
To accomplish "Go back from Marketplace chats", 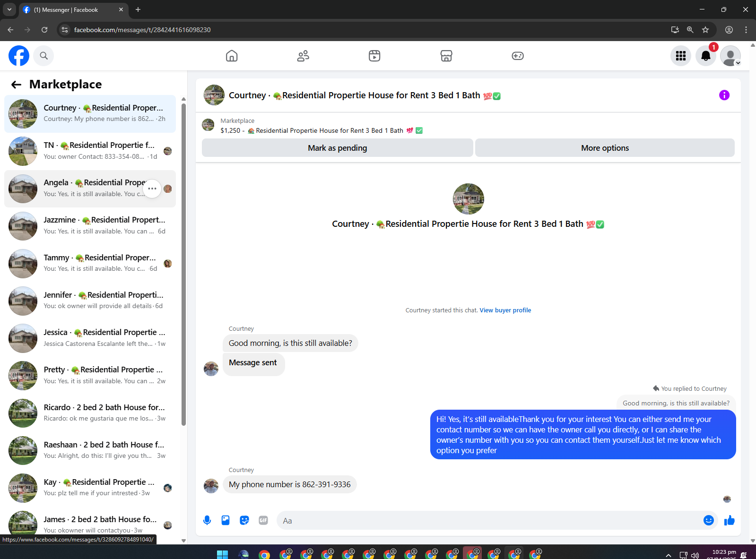I will 17,85.
